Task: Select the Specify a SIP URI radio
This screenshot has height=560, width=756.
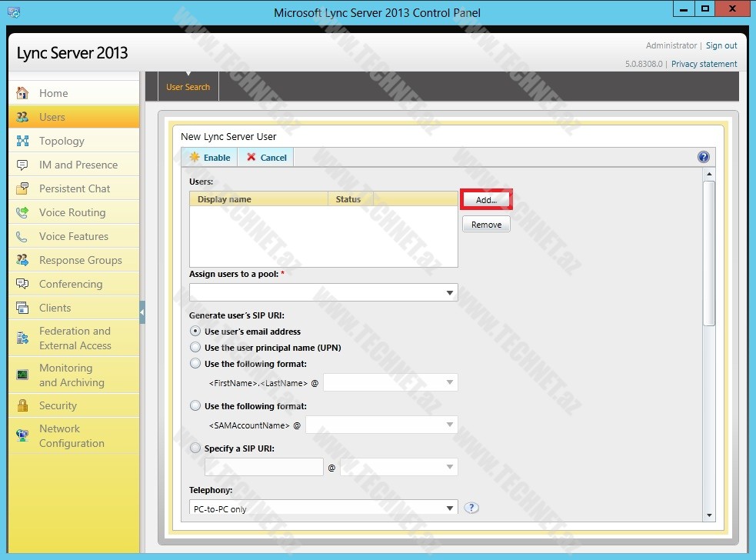Action: 195,448
